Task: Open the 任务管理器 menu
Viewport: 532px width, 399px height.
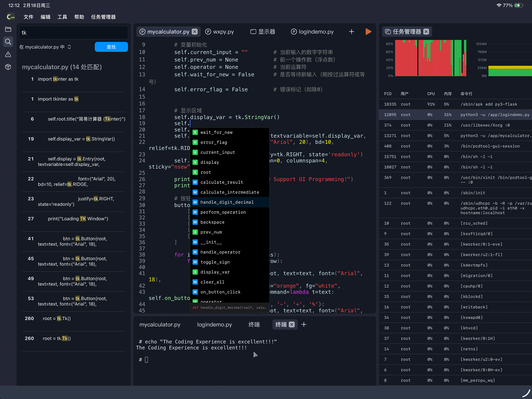Action: pyautogui.click(x=103, y=17)
